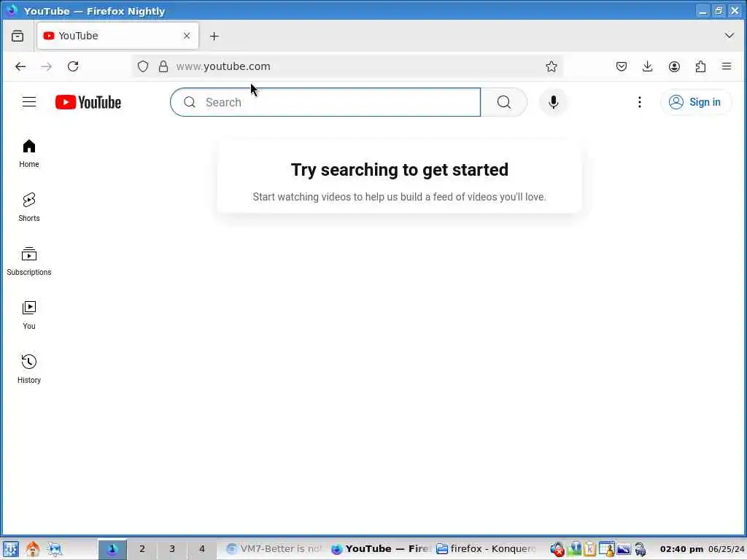Bookmark this page with star icon
747x560 pixels.
point(551,66)
